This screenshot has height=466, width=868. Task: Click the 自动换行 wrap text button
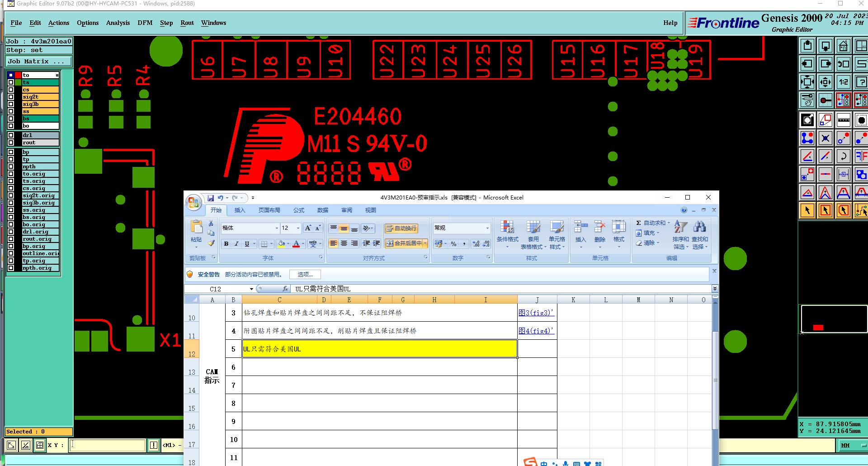[x=401, y=228]
